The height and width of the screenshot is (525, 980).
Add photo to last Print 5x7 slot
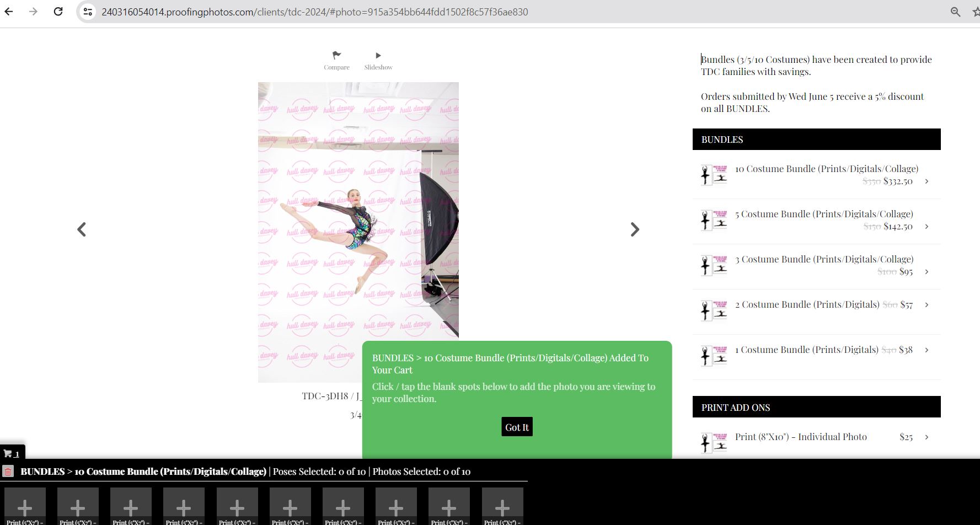pos(502,506)
